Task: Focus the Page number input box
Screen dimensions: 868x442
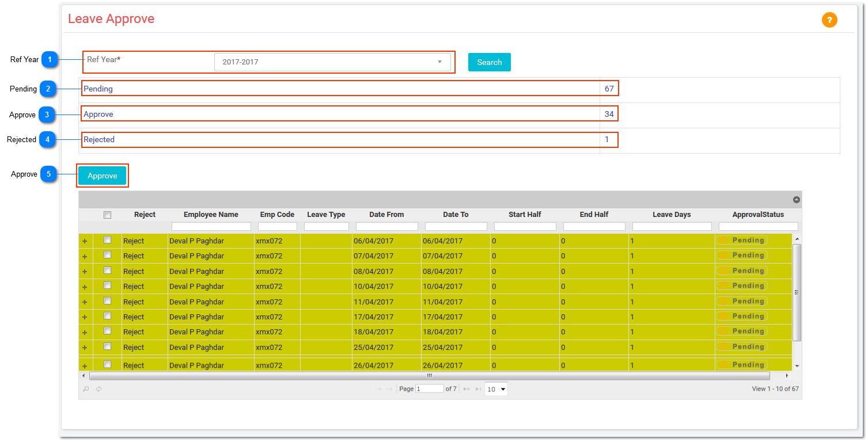Action: tap(430, 389)
